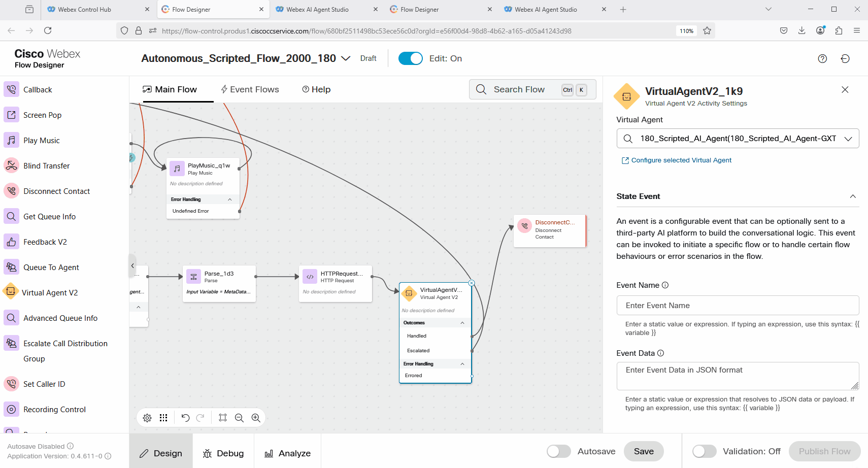Open Configure selected Virtual Agent link
Viewport: 868px width, 468px height.
pyautogui.click(x=681, y=160)
